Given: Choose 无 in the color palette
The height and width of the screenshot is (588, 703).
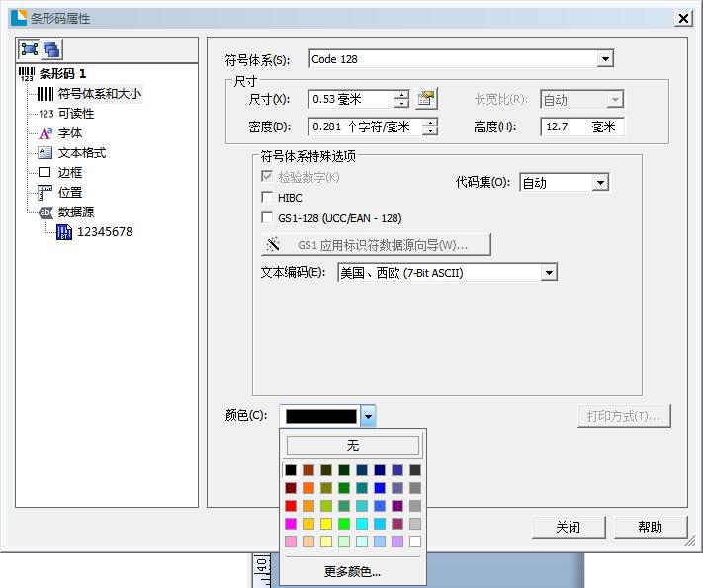Looking at the screenshot, I should (352, 445).
